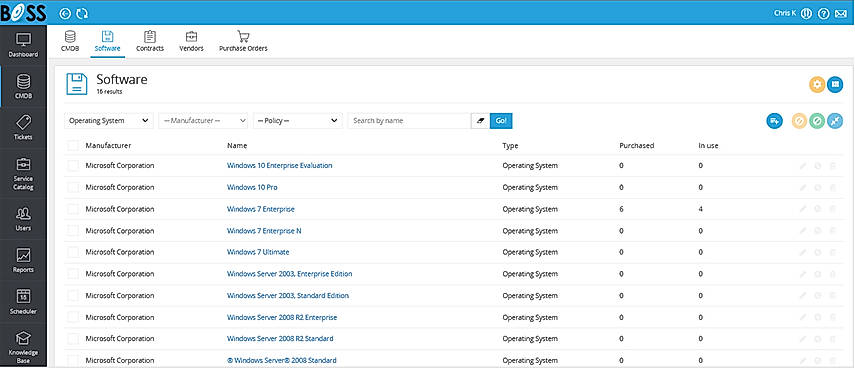
Task: Open the Windows 7 Enterprise link
Action: (x=261, y=209)
